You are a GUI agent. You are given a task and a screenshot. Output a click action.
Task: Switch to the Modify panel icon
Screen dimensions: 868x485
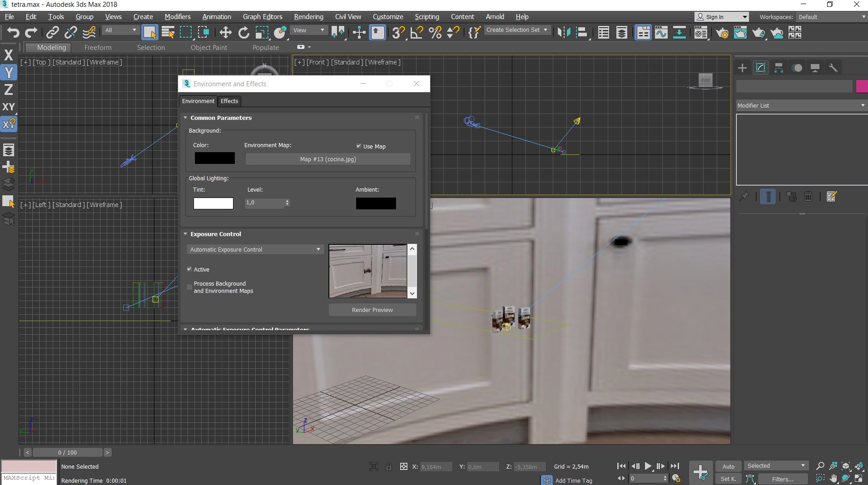click(x=760, y=68)
